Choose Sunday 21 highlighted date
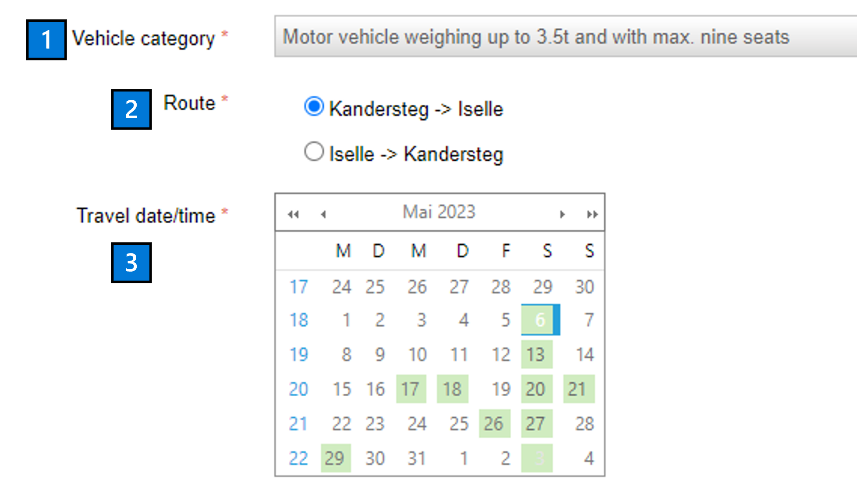 pyautogui.click(x=579, y=388)
